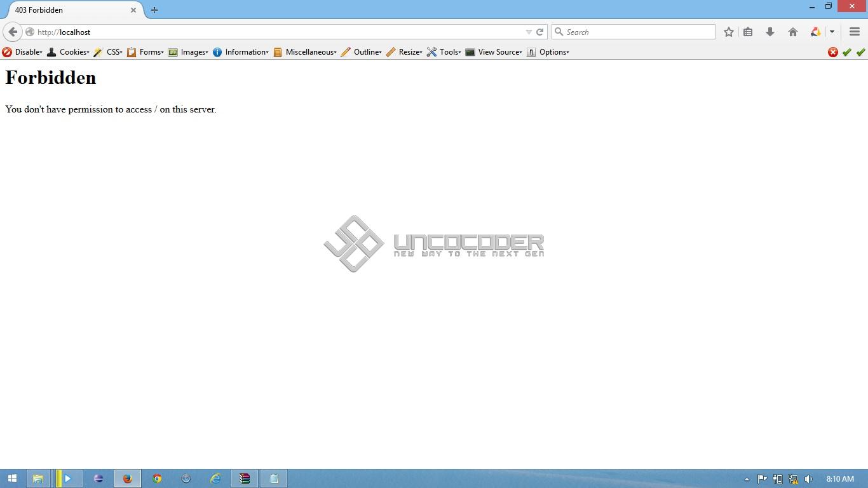Click the Forbidden heading text
The width and height of the screenshot is (868, 488).
click(51, 78)
